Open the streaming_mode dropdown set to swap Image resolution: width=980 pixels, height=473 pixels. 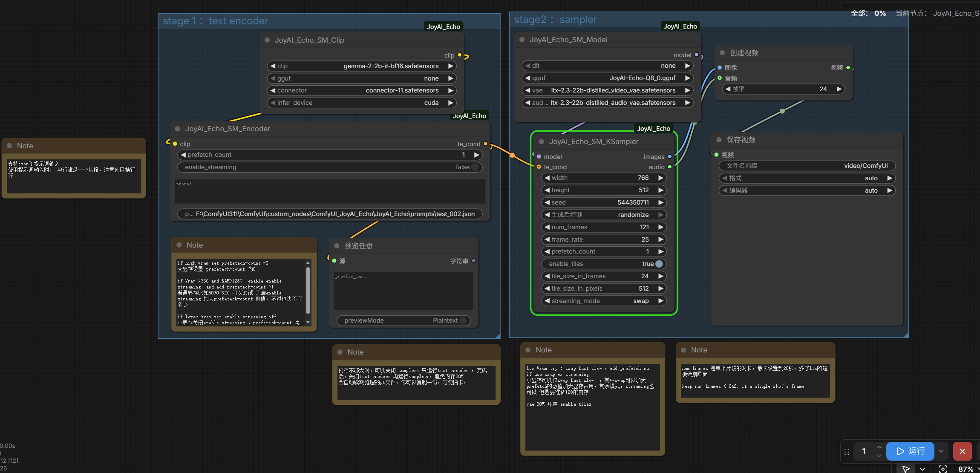point(604,301)
